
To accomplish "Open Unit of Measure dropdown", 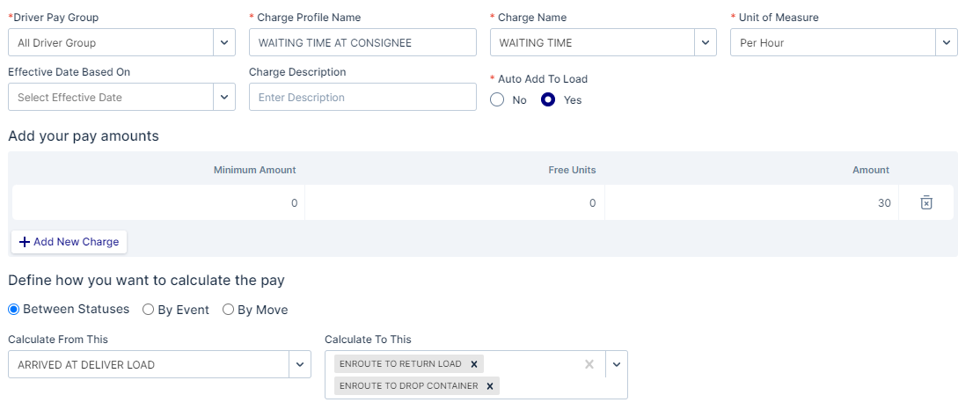I will tap(947, 42).
